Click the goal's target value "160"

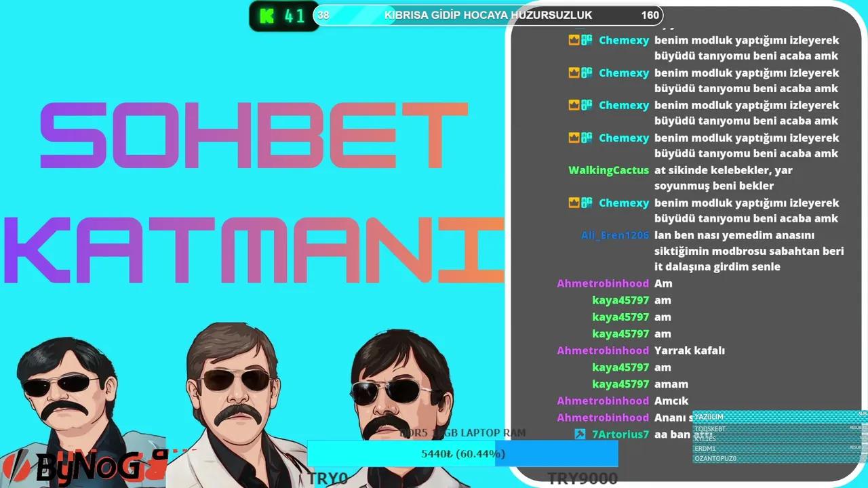(650, 15)
